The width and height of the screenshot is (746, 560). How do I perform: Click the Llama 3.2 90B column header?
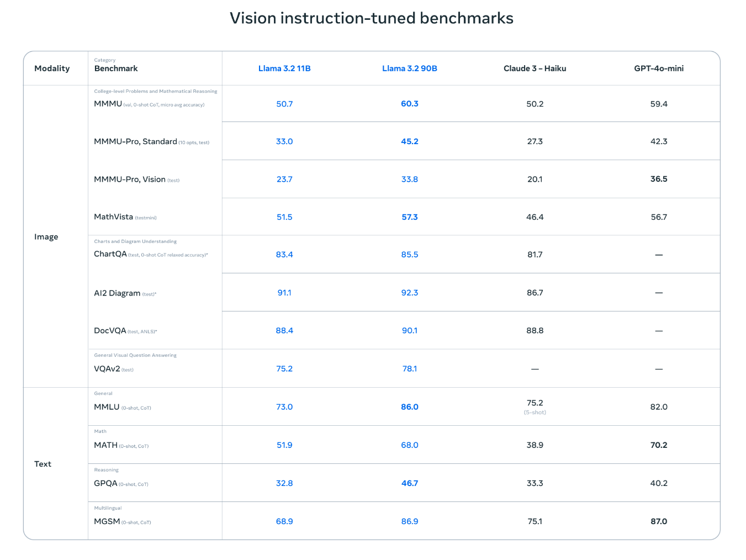coord(410,68)
